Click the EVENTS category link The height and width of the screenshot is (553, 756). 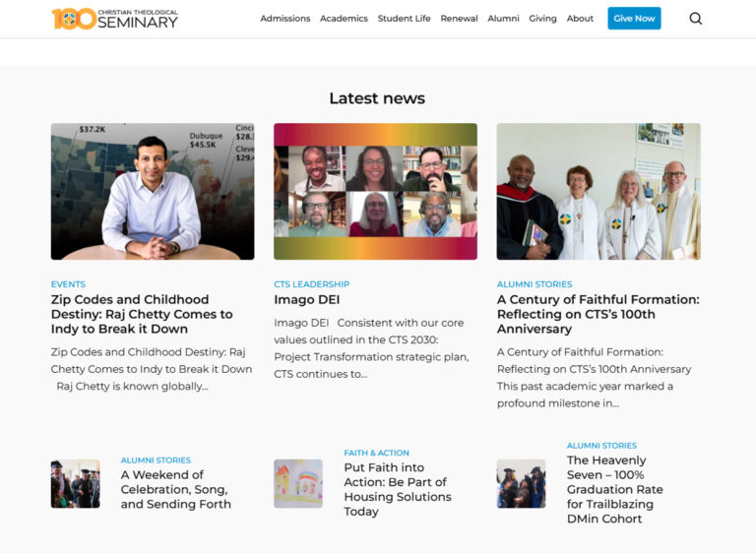[68, 284]
